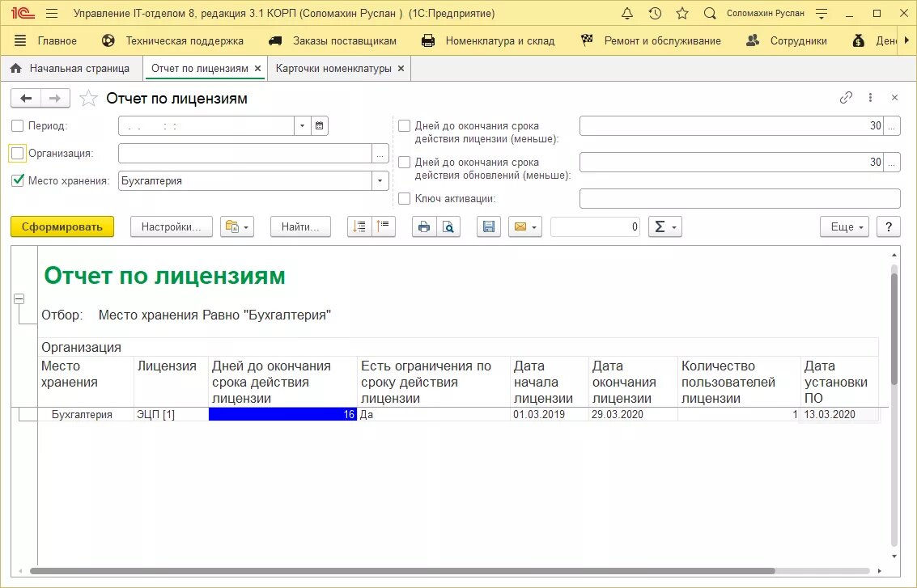Save the report to file
This screenshot has width=917, height=588.
pos(489,226)
